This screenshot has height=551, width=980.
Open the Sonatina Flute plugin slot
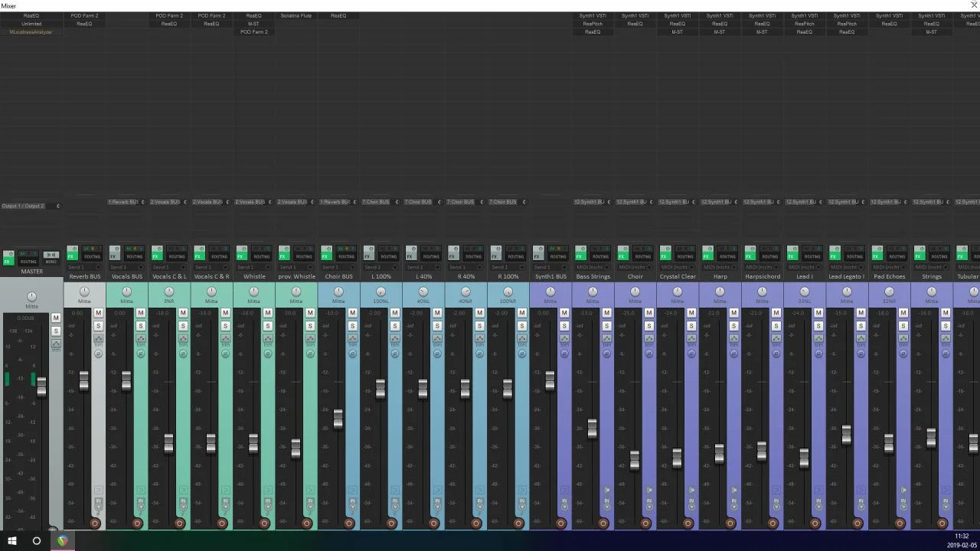[296, 15]
